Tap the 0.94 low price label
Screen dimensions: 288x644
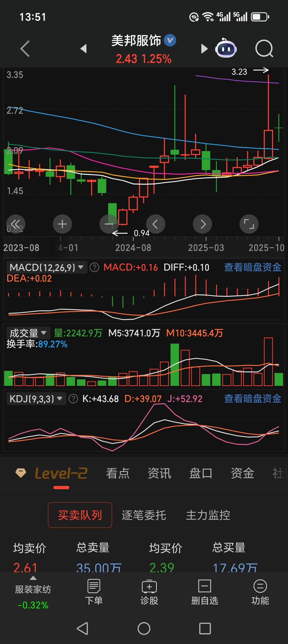[142, 233]
